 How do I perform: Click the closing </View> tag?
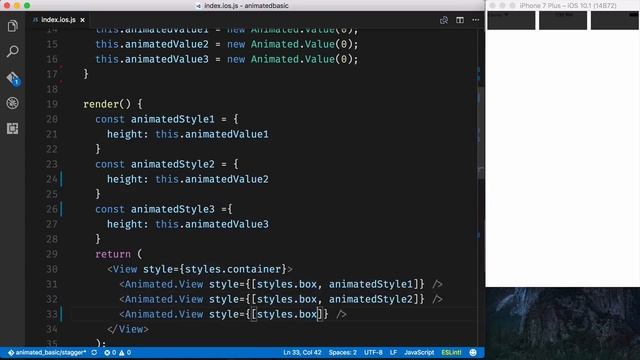pos(128,329)
